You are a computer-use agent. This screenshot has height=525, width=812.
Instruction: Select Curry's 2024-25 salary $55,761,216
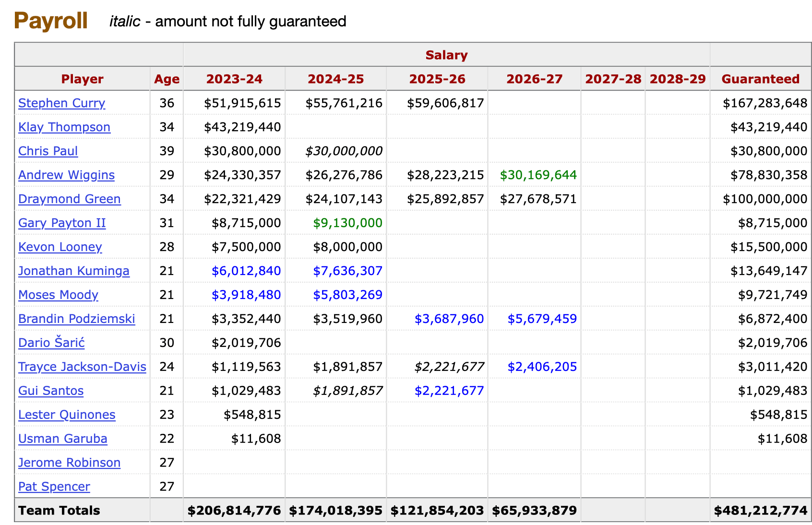(344, 103)
